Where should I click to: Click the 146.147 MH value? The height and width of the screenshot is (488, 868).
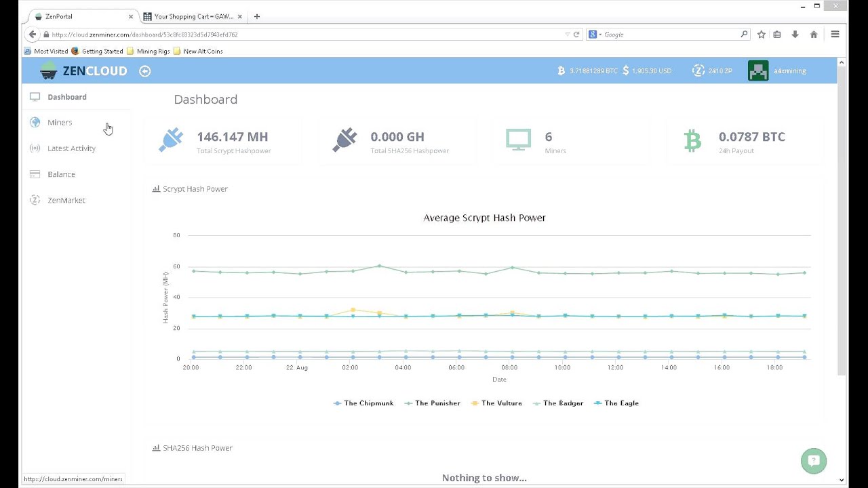click(233, 137)
